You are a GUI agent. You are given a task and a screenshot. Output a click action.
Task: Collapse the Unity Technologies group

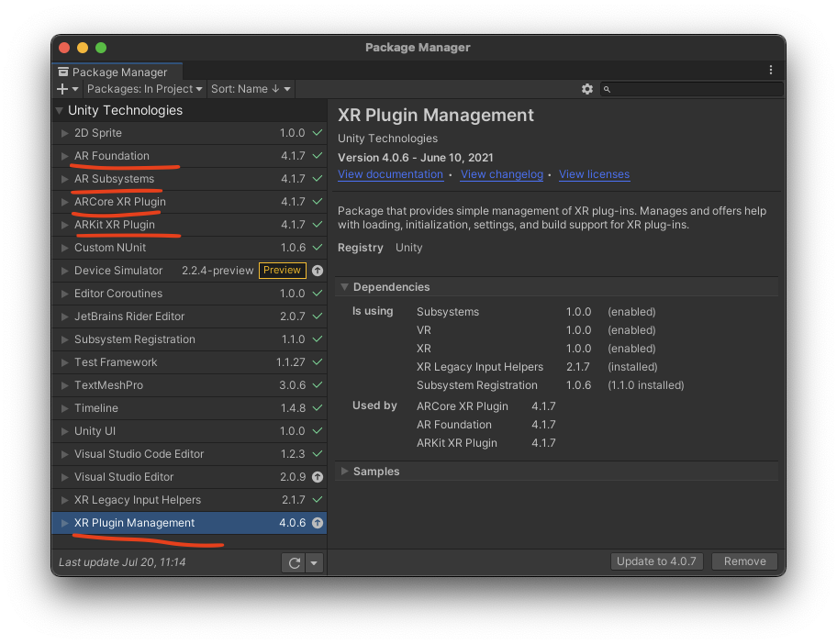tap(60, 110)
